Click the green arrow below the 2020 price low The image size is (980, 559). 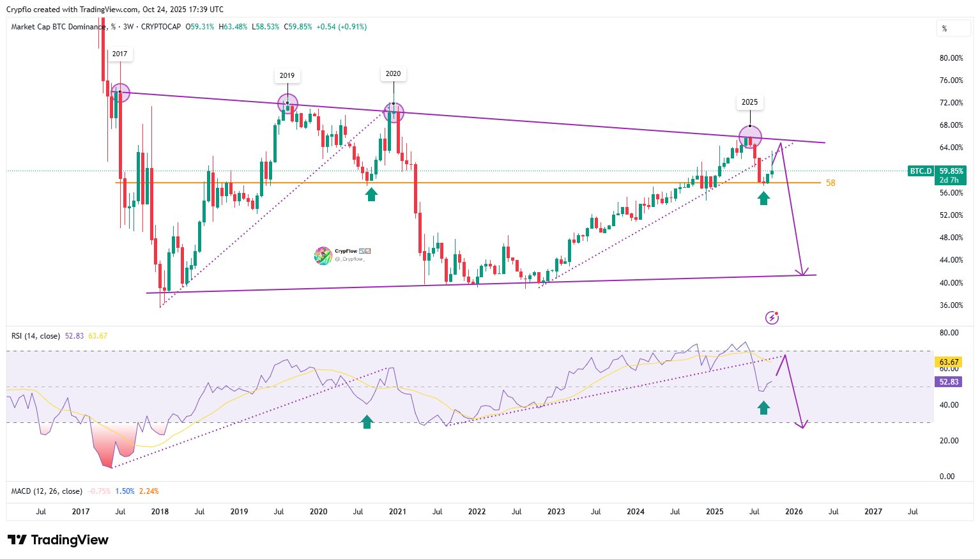(x=371, y=194)
